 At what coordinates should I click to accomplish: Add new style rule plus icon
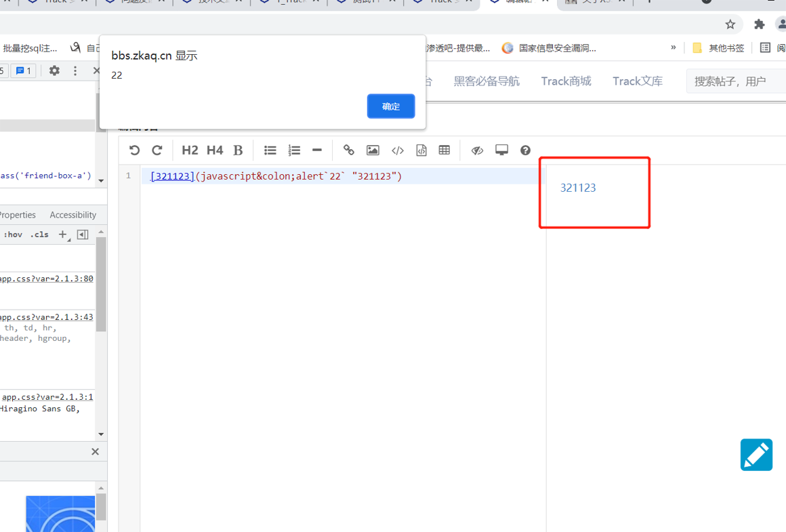click(62, 234)
